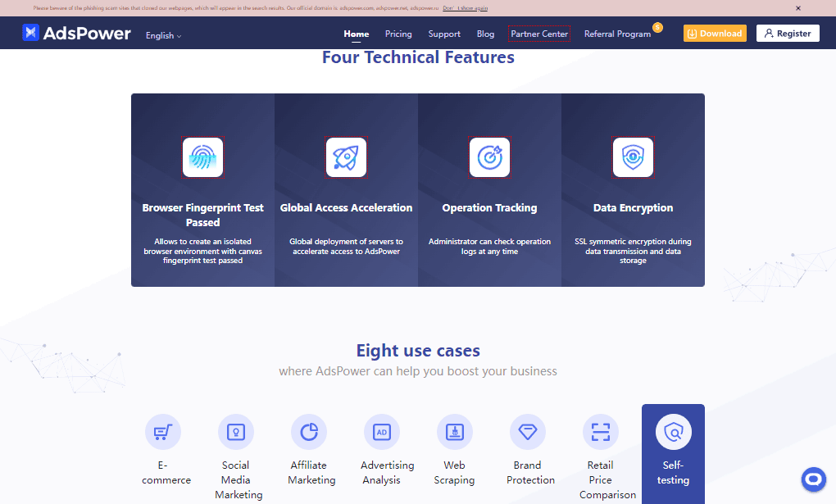Viewport: 836px width, 504px height.
Task: Select the Affiliate Marketing pie icon
Action: (x=309, y=432)
